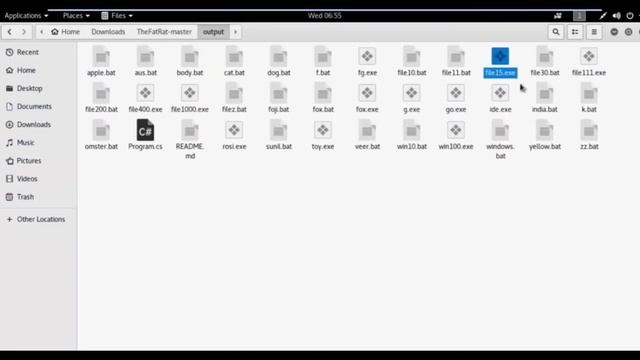Image resolution: width=640 pixels, height=360 pixels.
Task: Click the body.bat file icon
Action: coord(190,56)
